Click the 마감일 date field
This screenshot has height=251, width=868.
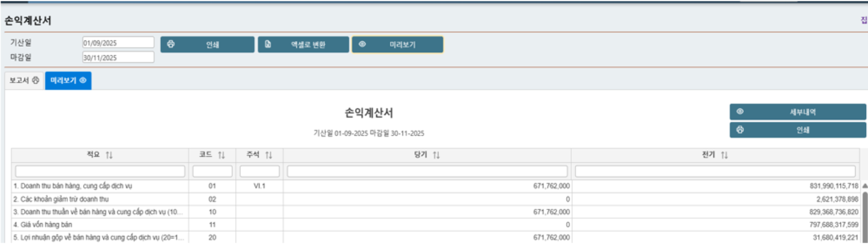118,57
